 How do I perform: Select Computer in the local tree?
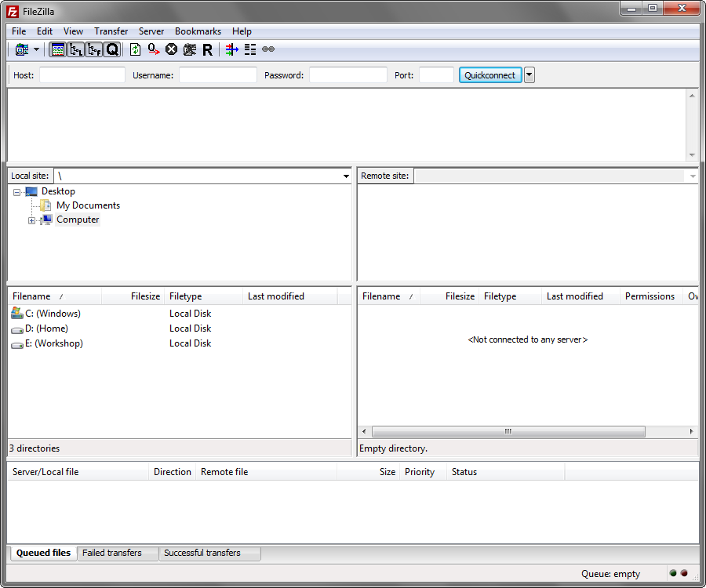tap(78, 220)
